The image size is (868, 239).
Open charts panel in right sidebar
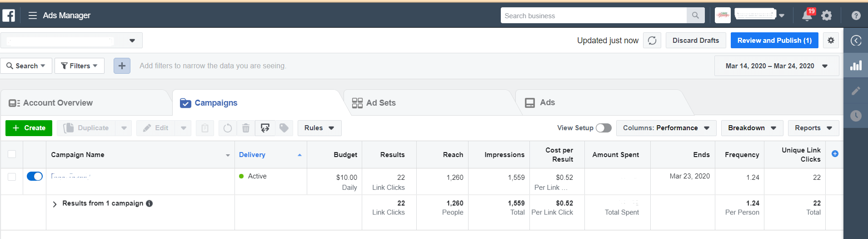856,66
